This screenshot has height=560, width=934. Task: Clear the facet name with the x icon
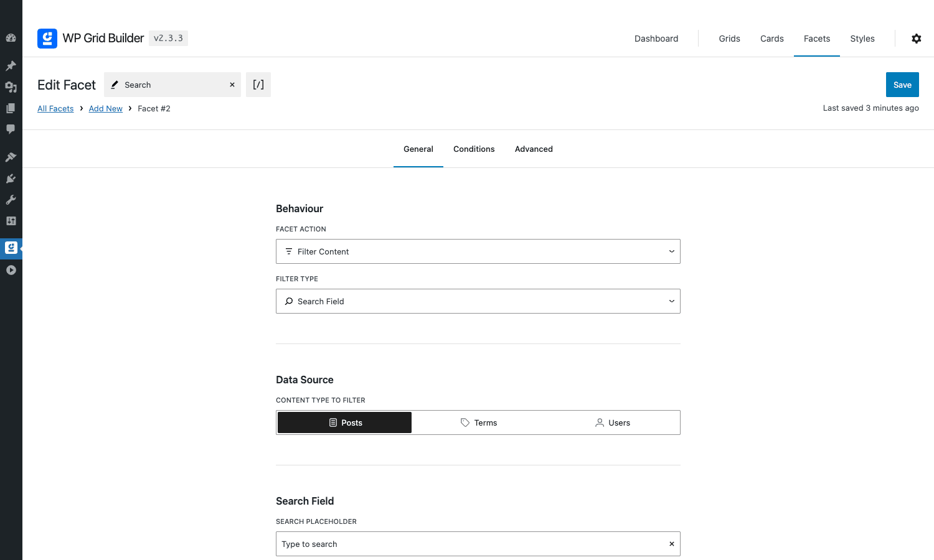(x=232, y=85)
